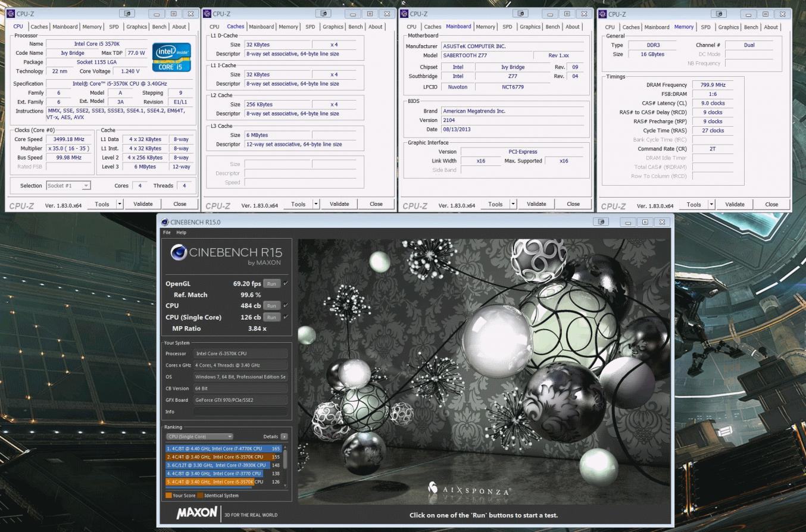Click Validate in the Memory window
This screenshot has width=806, height=532.
[x=735, y=204]
